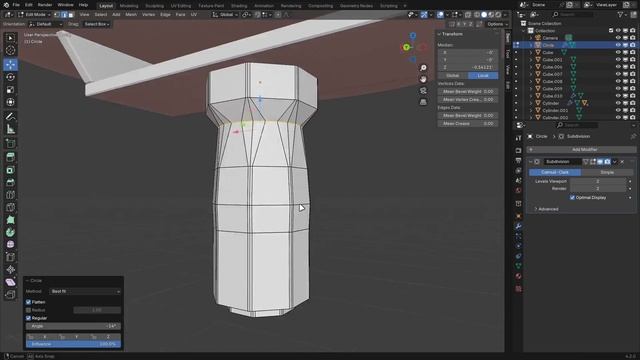Switch transform to Local
Image resolution: width=640 pixels, height=360 pixels.
coord(483,76)
